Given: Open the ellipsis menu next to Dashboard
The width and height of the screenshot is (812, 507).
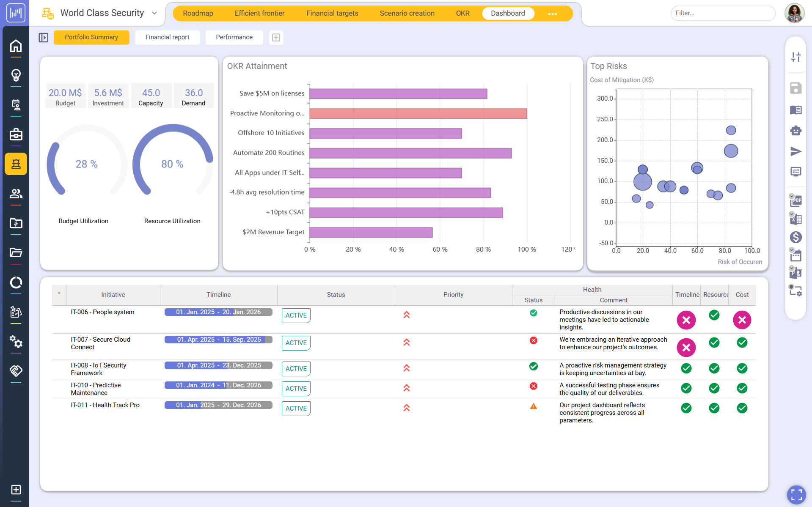Looking at the screenshot, I should (553, 13).
